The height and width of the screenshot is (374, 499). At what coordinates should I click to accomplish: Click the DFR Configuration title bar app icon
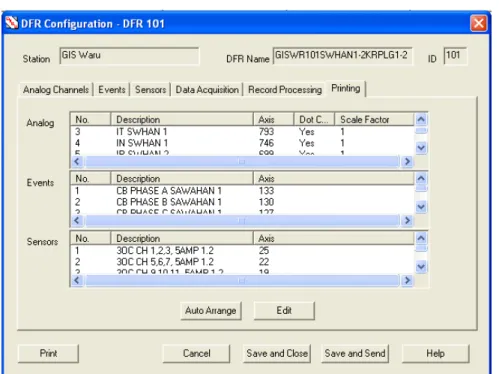point(12,23)
